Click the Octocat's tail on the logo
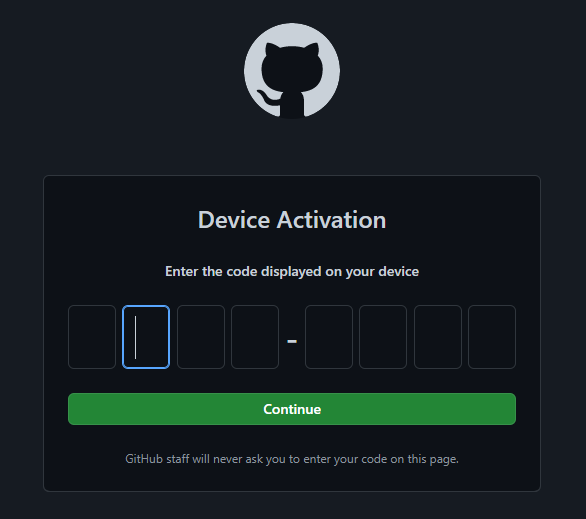The width and height of the screenshot is (586, 519). 267,98
